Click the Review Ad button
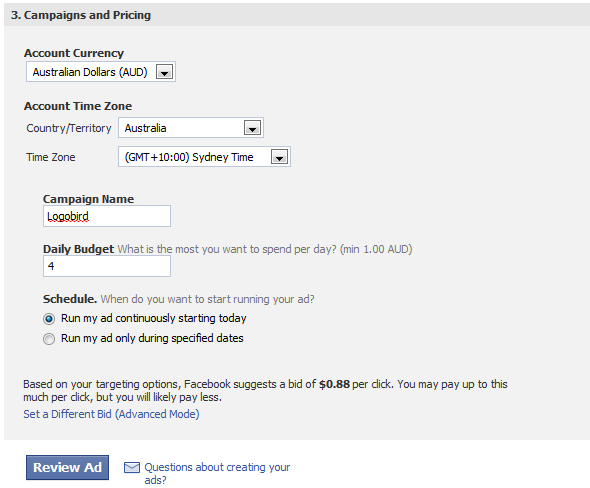590x488 pixels. click(67, 468)
